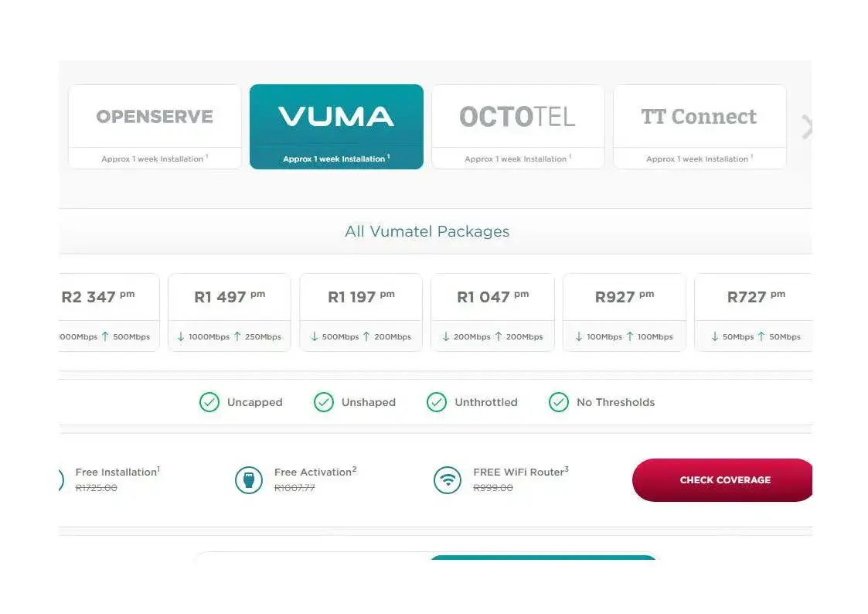This screenshot has width=868, height=614.
Task: Click the All Vumatel Packages heading
Action: point(427,231)
